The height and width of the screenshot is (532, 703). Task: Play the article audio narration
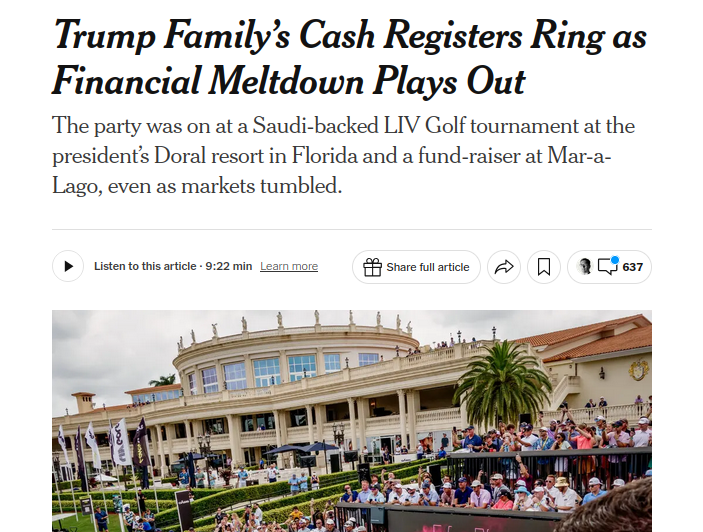coord(68,266)
